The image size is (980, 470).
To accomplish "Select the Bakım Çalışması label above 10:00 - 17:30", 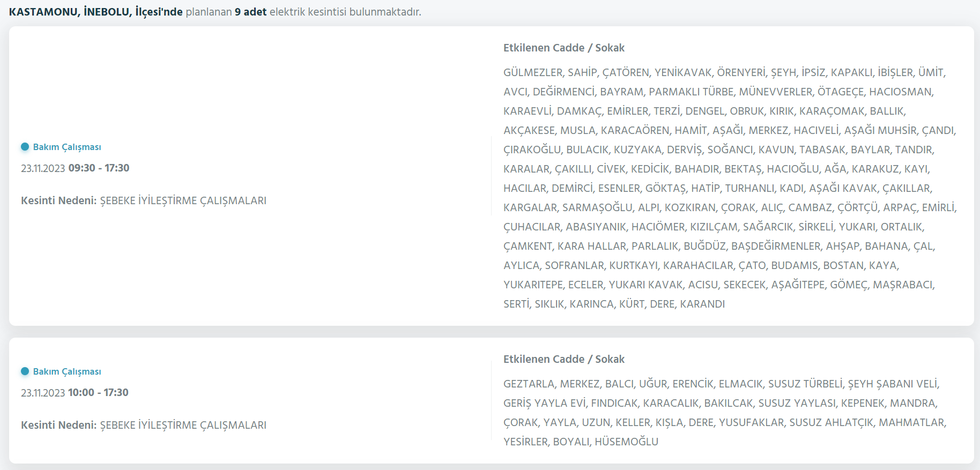I will [67, 371].
